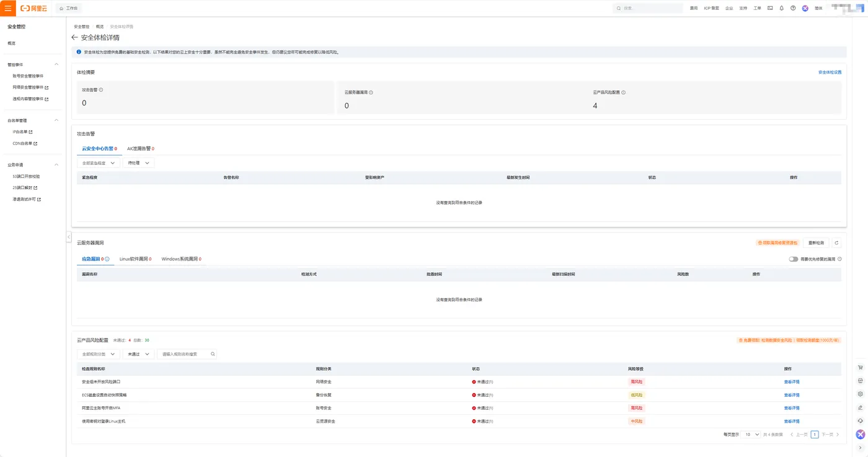Open the 支持 top menu
868x457 pixels.
[x=743, y=8]
